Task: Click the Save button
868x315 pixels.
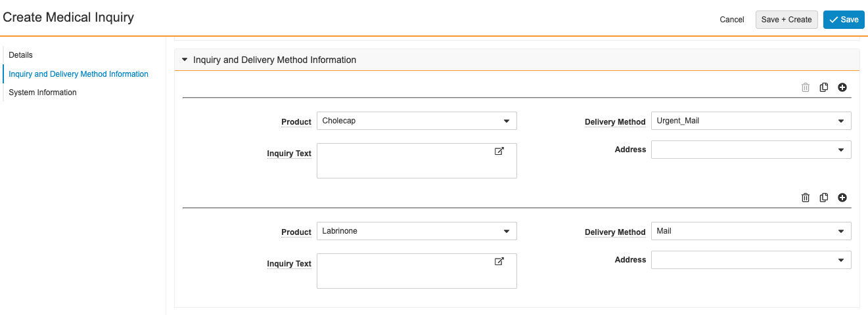Action: 843,20
